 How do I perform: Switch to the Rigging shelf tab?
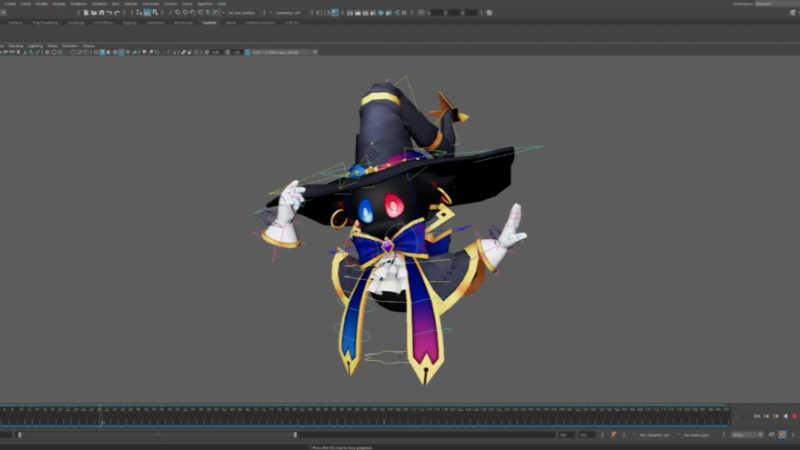130,22
